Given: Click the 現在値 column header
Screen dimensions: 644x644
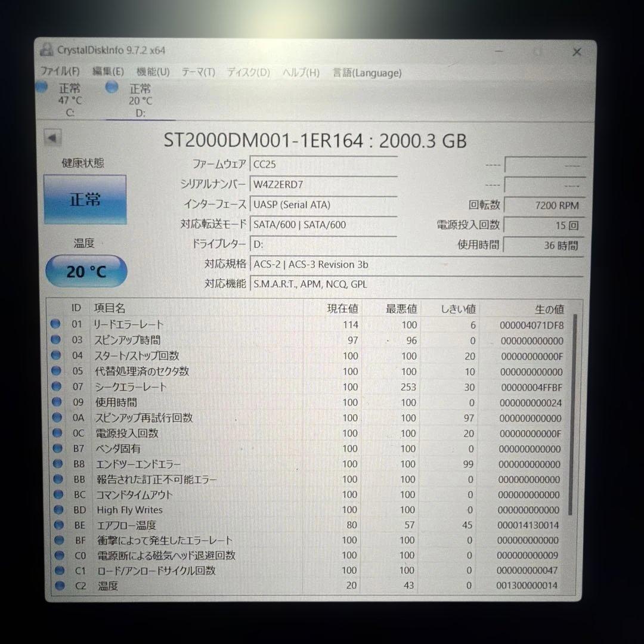Looking at the screenshot, I should pyautogui.click(x=342, y=309).
